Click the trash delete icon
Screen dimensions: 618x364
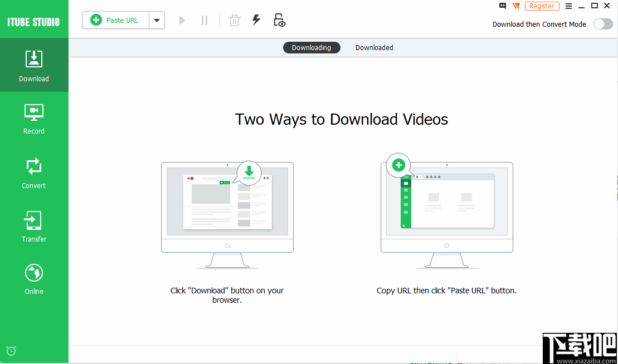click(234, 20)
